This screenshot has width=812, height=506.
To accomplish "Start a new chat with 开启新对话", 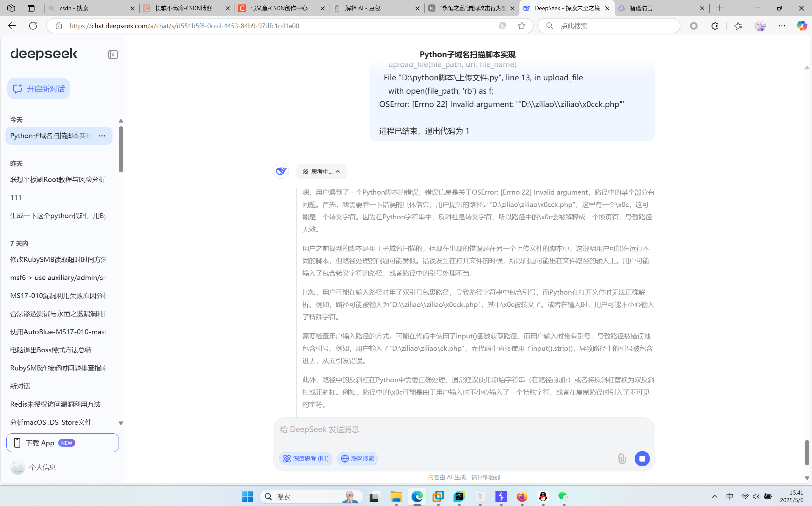I will (x=38, y=89).
